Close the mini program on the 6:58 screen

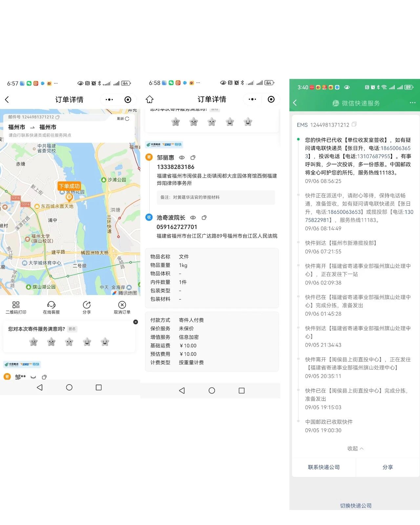pos(271,99)
